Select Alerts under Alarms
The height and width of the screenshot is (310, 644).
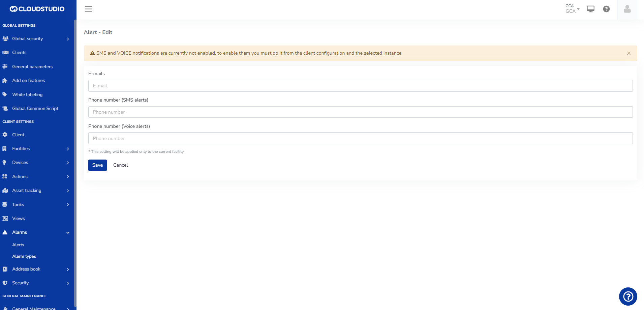pos(18,245)
